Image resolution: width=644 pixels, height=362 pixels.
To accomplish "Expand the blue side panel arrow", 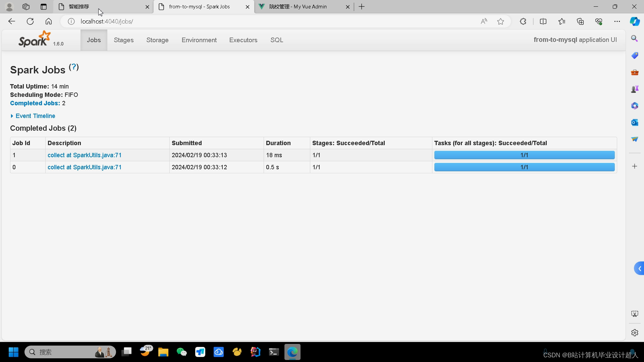I will pyautogui.click(x=639, y=268).
